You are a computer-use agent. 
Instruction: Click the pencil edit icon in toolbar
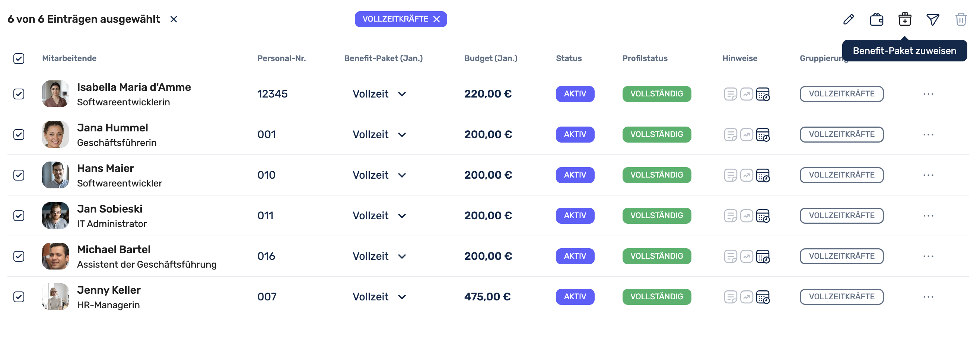pos(848,19)
